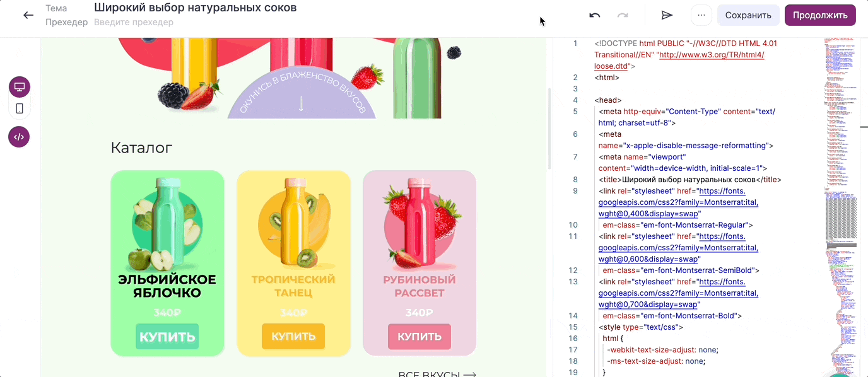868x377 pixels.
Task: Open the Montserrat wght@0,400 stylesheet link
Action: coord(679,202)
